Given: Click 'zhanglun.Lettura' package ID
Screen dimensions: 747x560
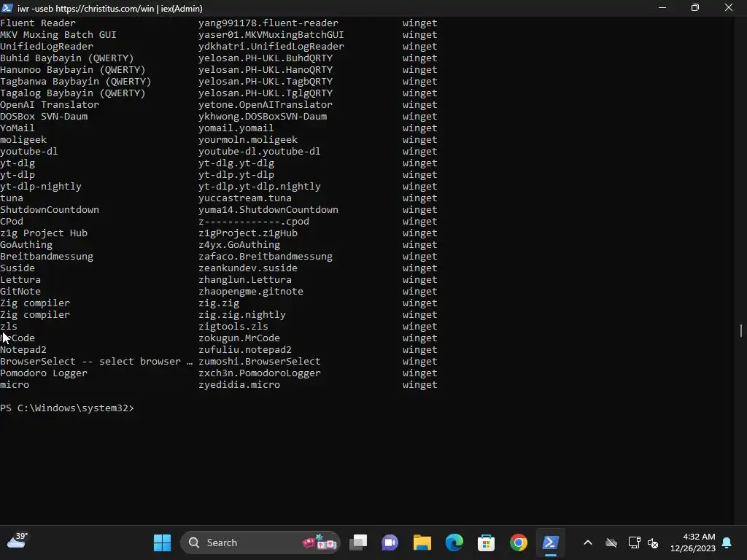Looking at the screenshot, I should (245, 279).
